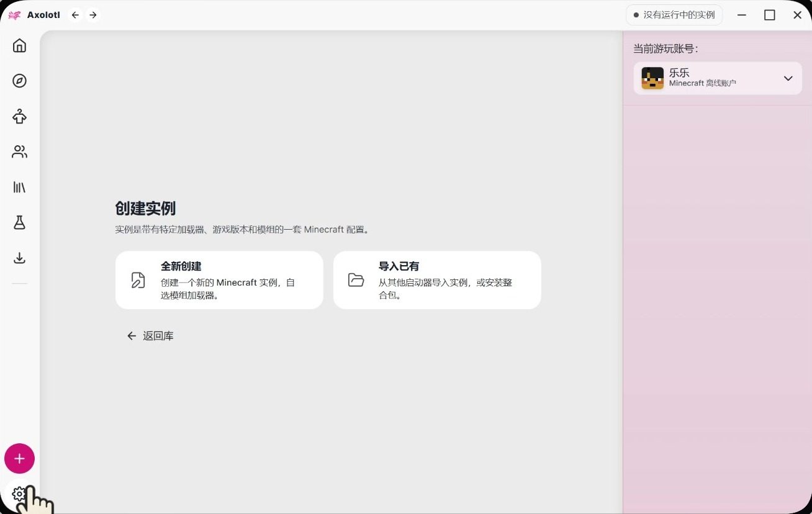Viewport: 812px width, 514px height.
Task: Open settings gear in sidebar
Action: (x=19, y=494)
